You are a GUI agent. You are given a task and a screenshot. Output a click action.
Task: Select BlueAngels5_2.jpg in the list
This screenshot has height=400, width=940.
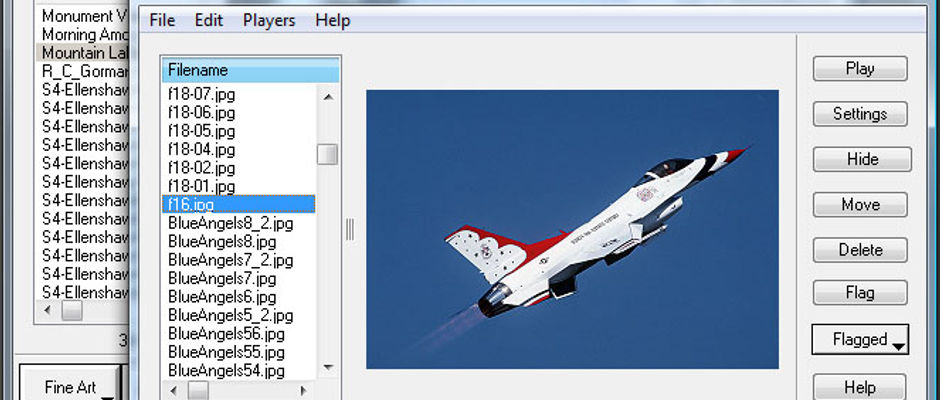click(239, 315)
